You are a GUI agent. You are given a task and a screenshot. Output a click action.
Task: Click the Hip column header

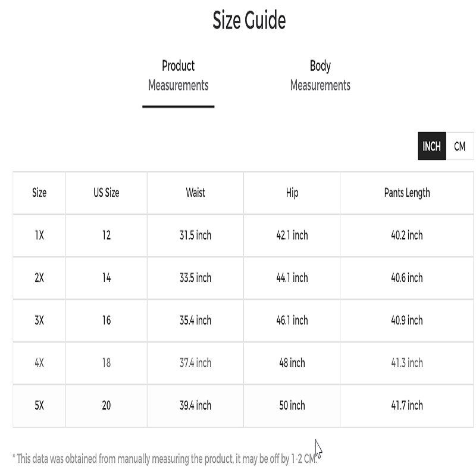pyautogui.click(x=292, y=193)
